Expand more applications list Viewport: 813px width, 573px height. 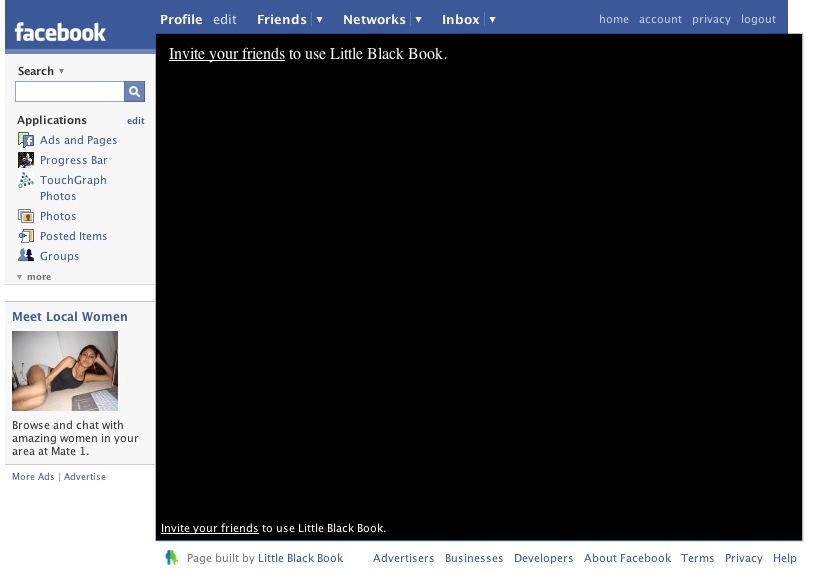[34, 277]
